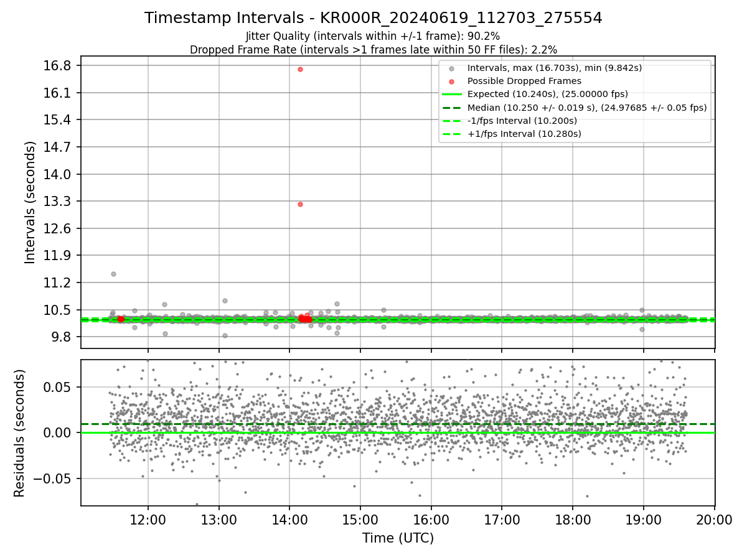The height and width of the screenshot is (560, 747).
Task: Click the Intervals (seconds) y-axis label
Action: click(30, 202)
